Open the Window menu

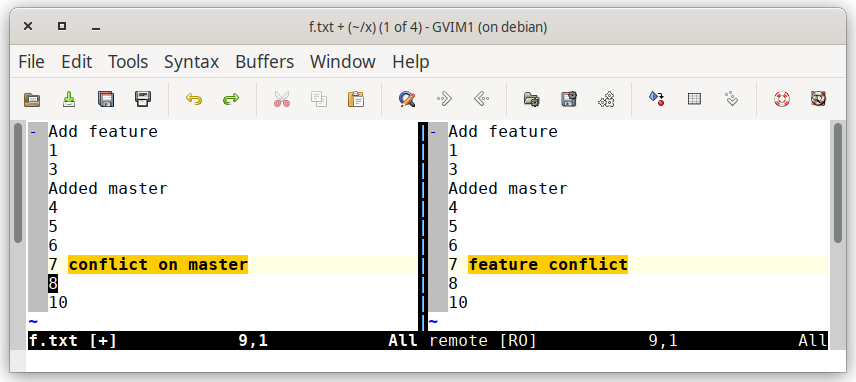343,62
